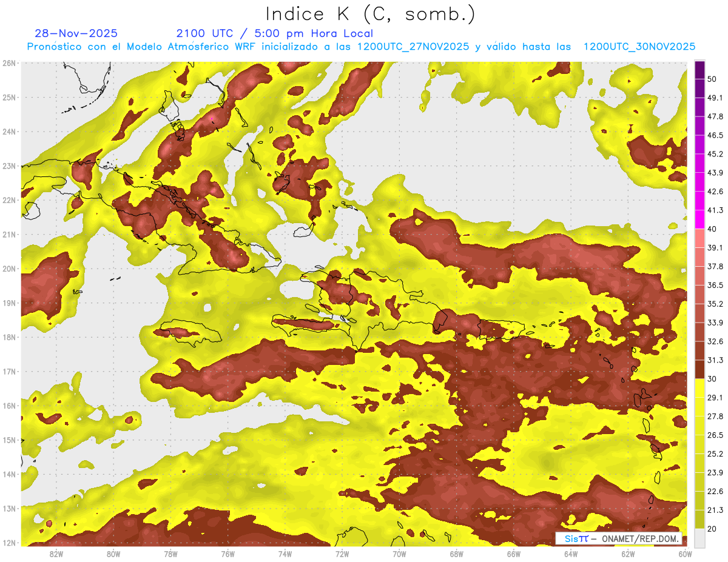Click the 70W longitude label
The width and height of the screenshot is (728, 562).
click(399, 554)
